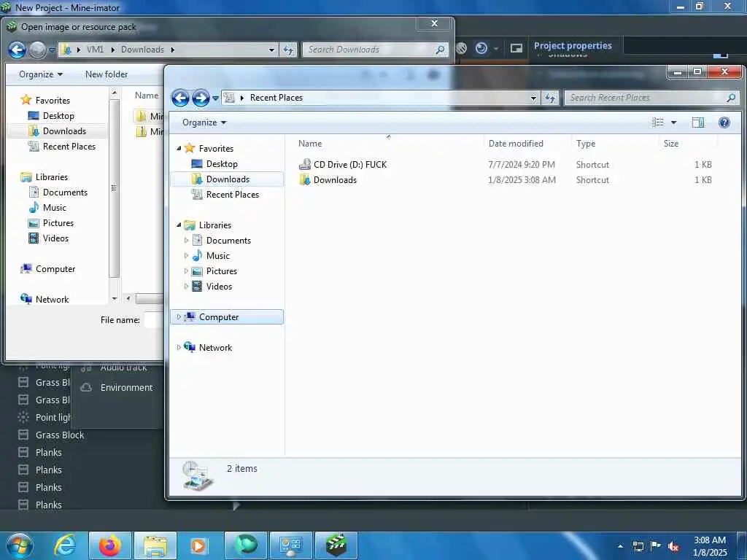Go forward in Recent Places Explorer window
747x560 pixels.
click(x=201, y=98)
